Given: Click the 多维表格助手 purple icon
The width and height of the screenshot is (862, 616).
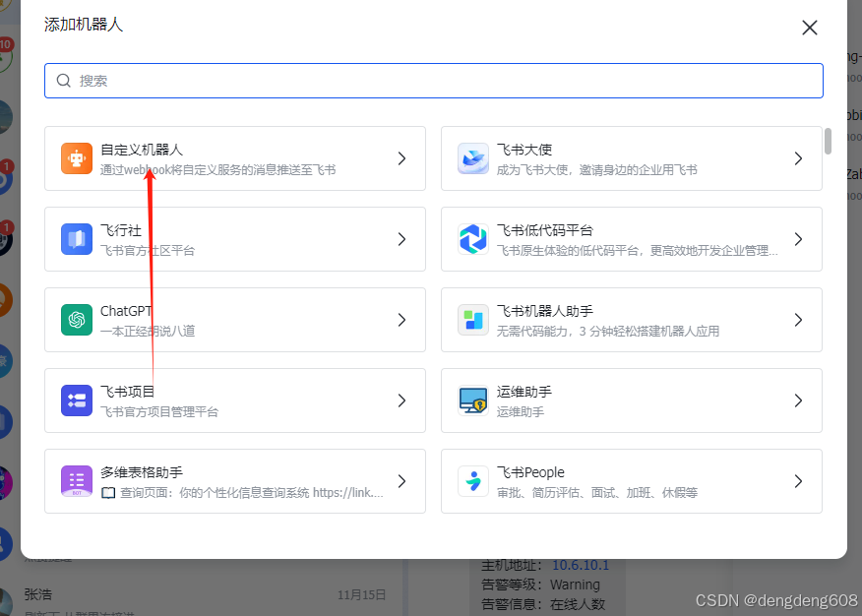Looking at the screenshot, I should tap(77, 481).
